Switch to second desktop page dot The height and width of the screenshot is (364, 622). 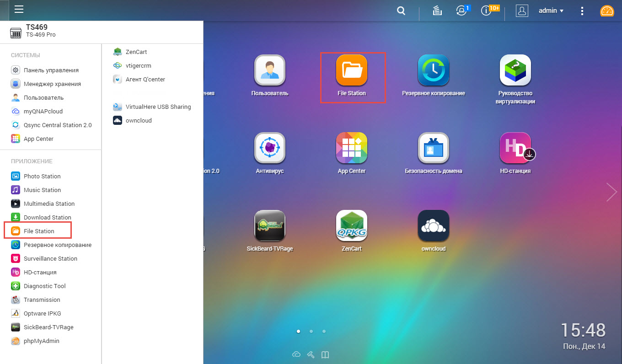(311, 331)
